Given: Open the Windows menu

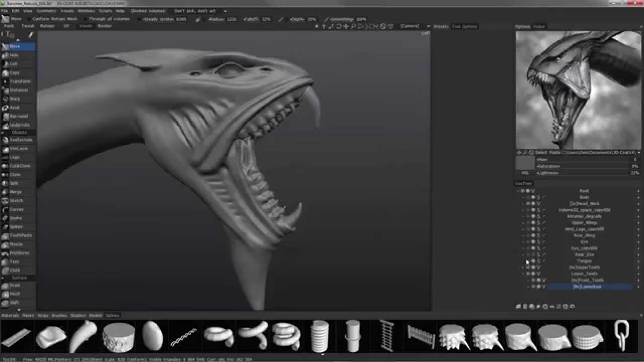Looking at the screenshot, I should [x=86, y=11].
